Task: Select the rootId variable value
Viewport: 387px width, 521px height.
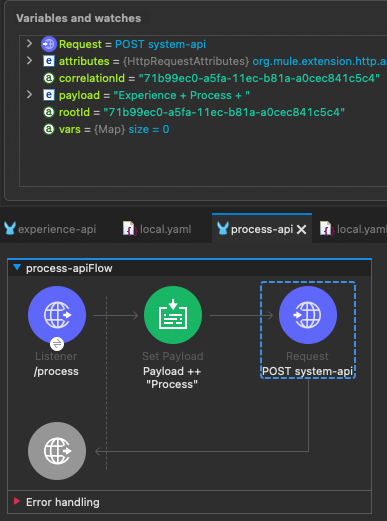Action: (x=224, y=112)
